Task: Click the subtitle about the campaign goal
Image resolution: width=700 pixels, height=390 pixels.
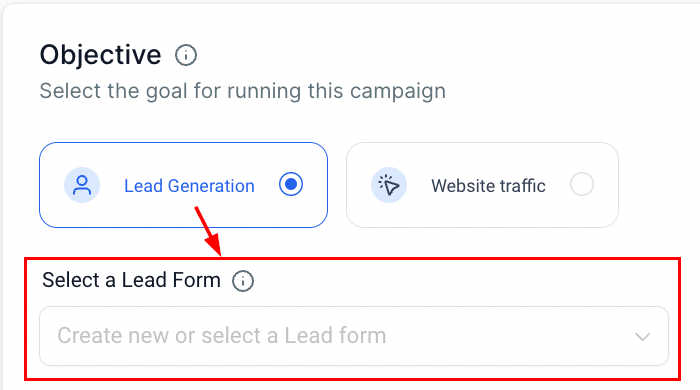Action: click(243, 91)
